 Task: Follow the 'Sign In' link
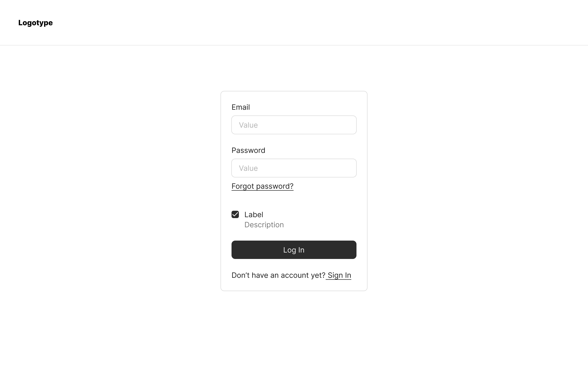[339, 275]
